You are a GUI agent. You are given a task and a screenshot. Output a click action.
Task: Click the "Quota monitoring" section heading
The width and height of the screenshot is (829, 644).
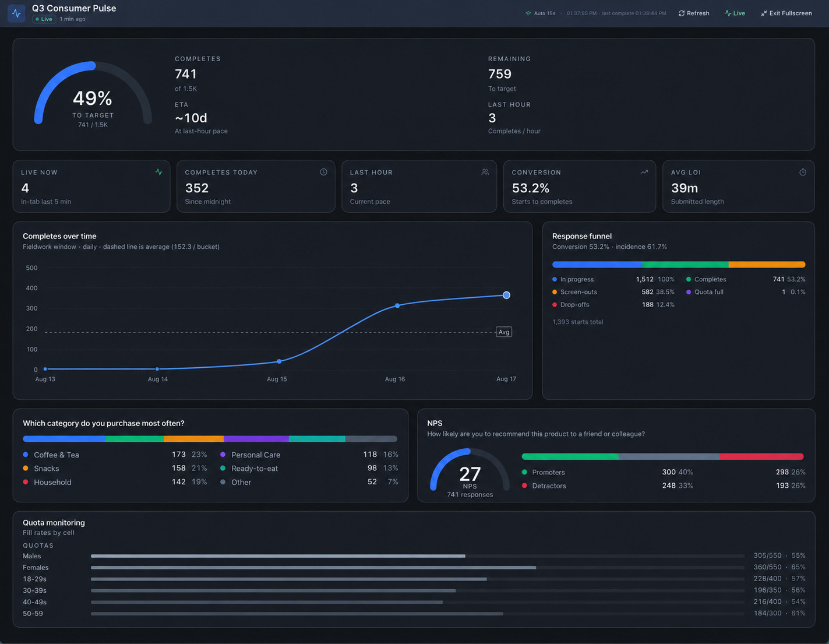(x=54, y=523)
